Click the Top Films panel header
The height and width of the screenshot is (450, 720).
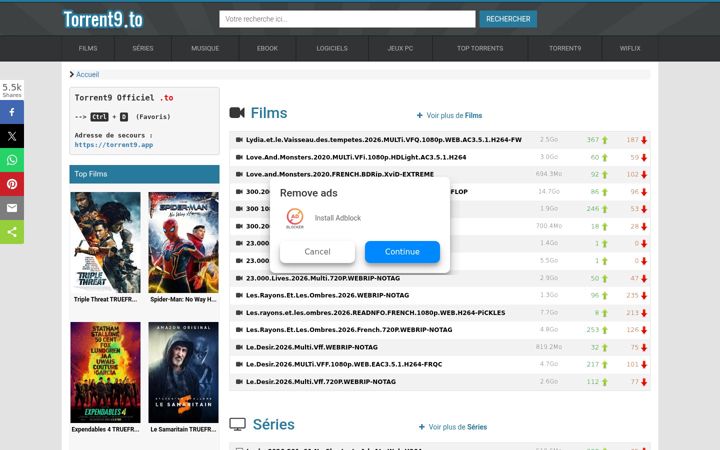point(144,174)
